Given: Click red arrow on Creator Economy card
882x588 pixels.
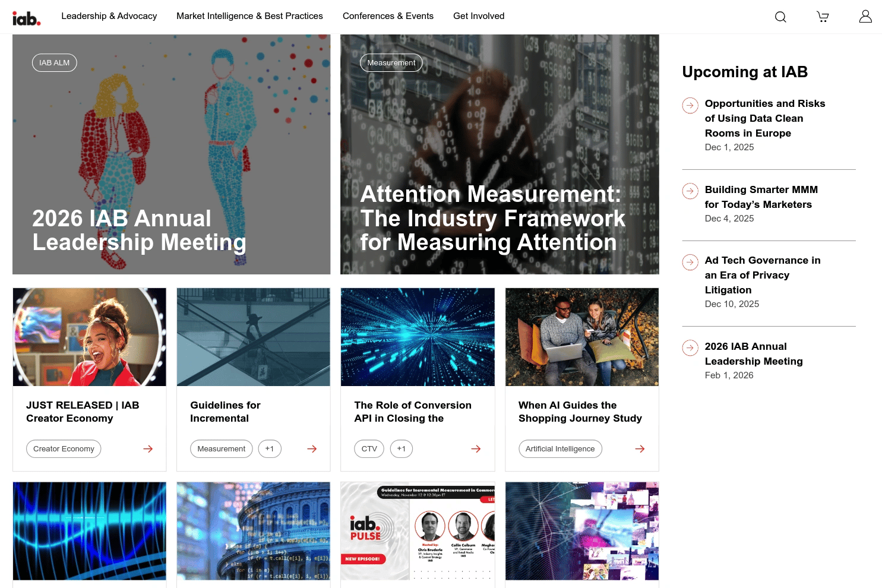Looking at the screenshot, I should (x=148, y=449).
